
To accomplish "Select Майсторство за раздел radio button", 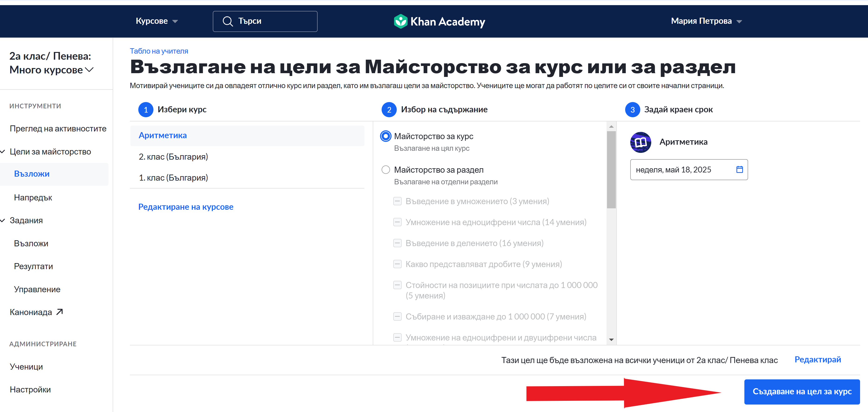I will pyautogui.click(x=386, y=170).
